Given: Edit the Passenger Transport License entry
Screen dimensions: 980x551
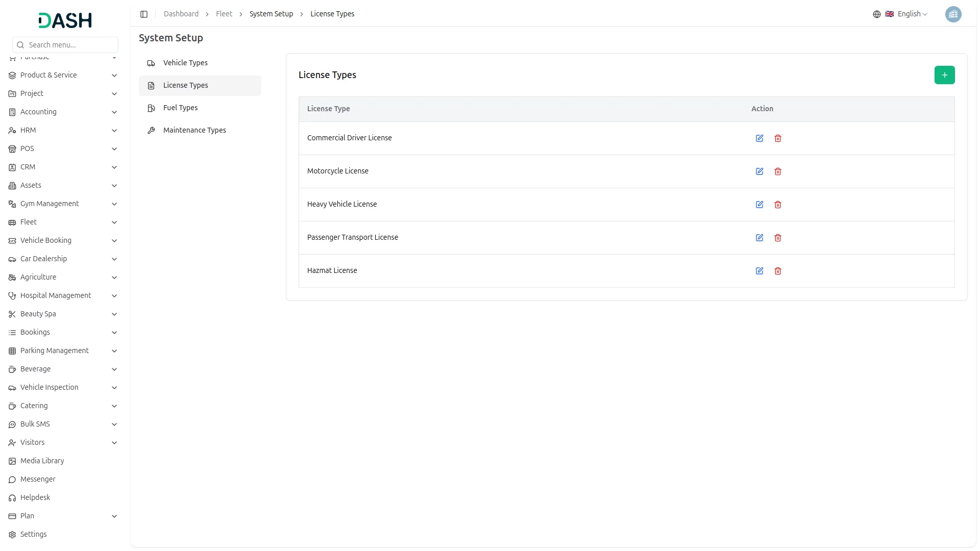Looking at the screenshot, I should pyautogui.click(x=759, y=238).
